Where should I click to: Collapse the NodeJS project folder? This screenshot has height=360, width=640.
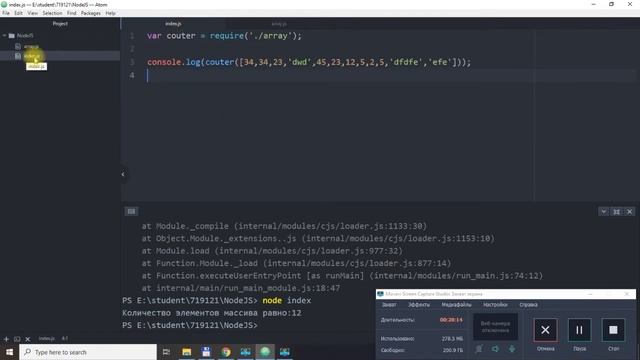[4, 36]
